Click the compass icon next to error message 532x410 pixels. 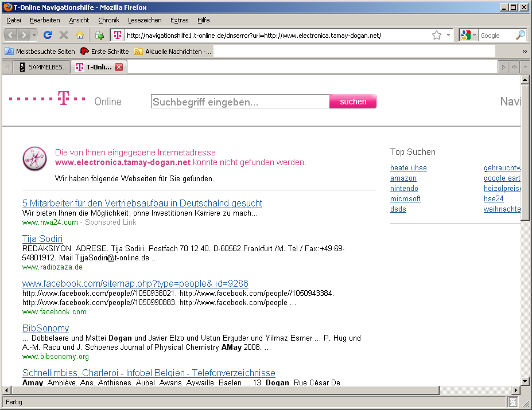34,158
